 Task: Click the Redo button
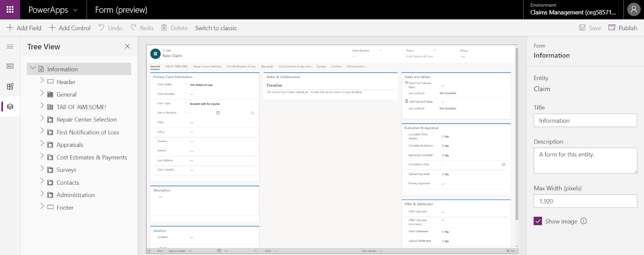(x=142, y=28)
